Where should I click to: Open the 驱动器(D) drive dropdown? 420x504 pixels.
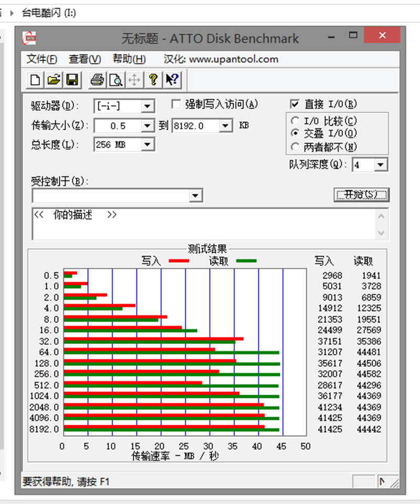pyautogui.click(x=148, y=106)
